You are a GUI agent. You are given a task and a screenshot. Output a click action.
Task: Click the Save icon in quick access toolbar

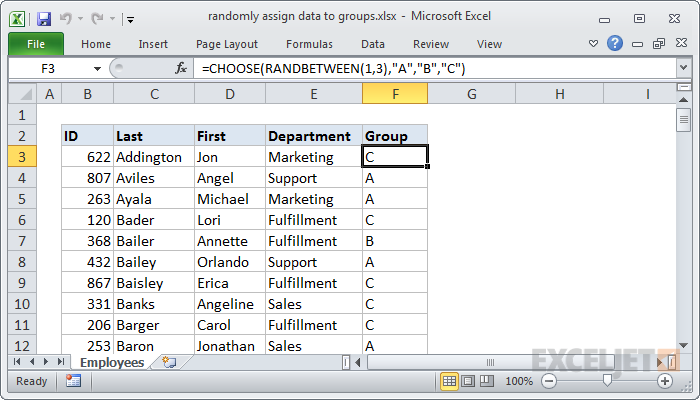click(43, 18)
